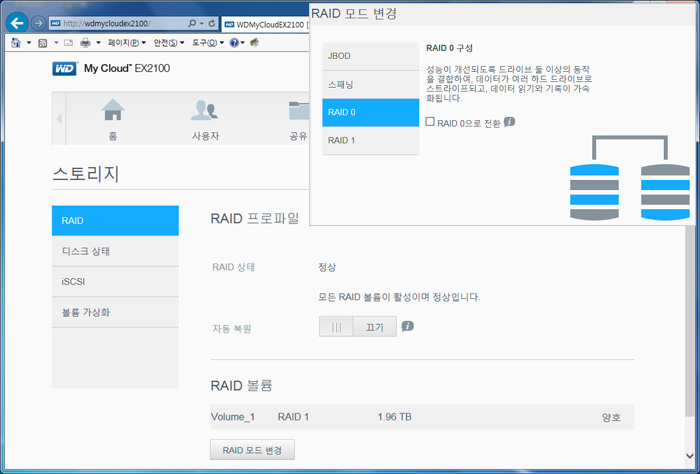The width and height of the screenshot is (700, 474).
Task: Go back with the browser back arrow
Action: 17,23
